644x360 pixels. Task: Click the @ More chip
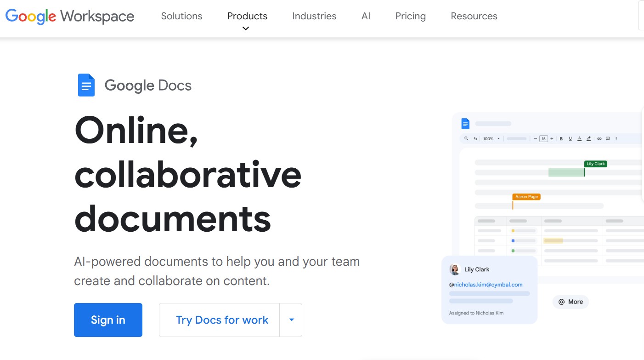571,302
